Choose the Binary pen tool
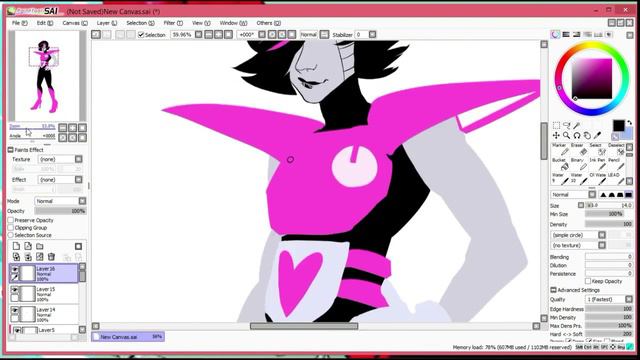 (x=578, y=164)
